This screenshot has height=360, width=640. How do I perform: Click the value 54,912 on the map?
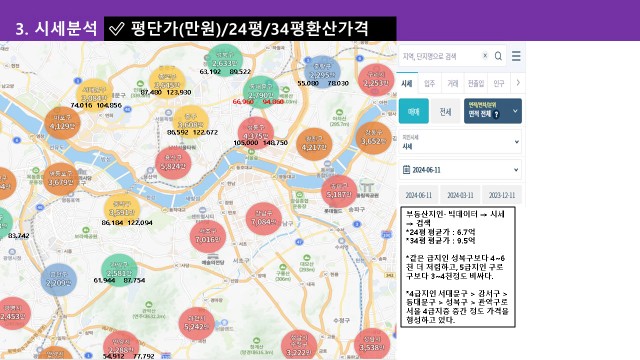point(113,356)
